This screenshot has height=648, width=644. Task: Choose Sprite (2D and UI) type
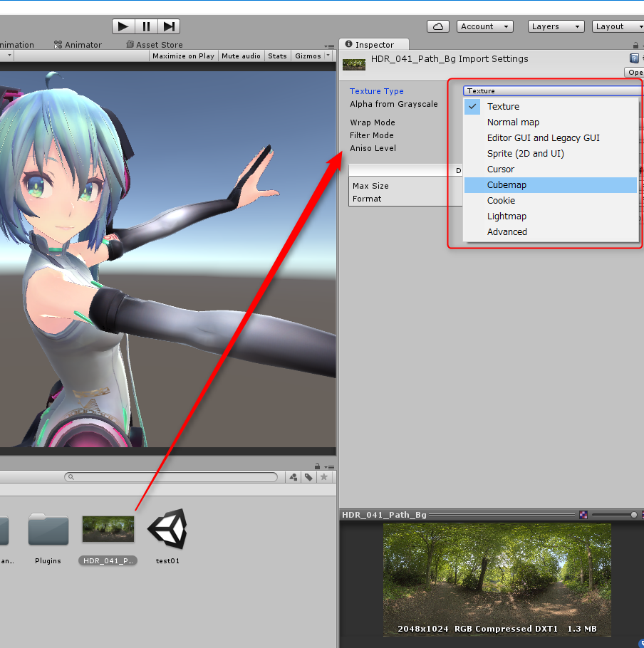551,153
